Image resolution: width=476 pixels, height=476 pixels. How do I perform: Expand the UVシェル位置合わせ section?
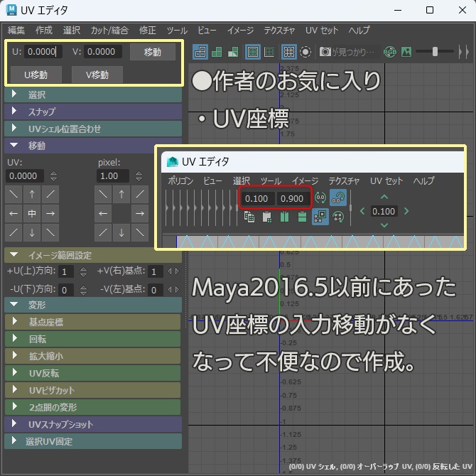[93, 129]
